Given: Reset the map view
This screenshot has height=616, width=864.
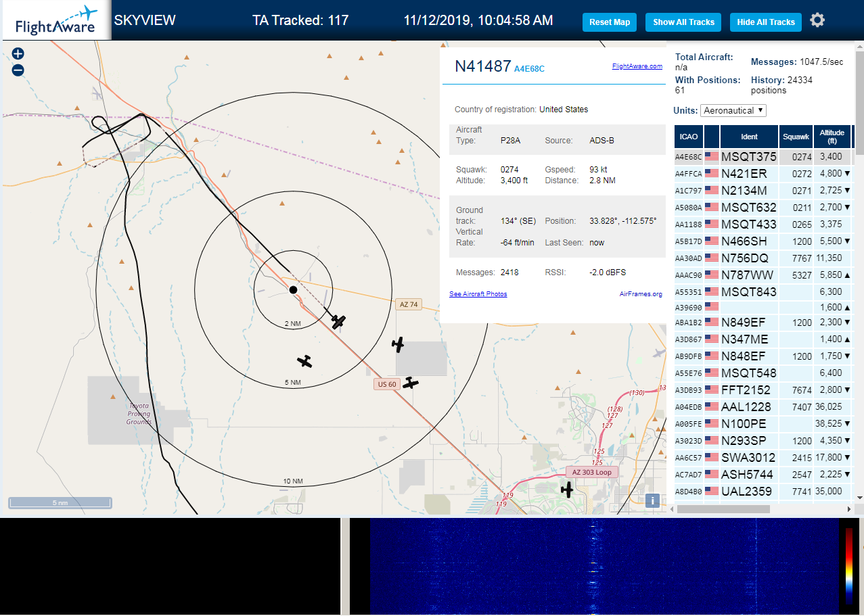Looking at the screenshot, I should 610,22.
